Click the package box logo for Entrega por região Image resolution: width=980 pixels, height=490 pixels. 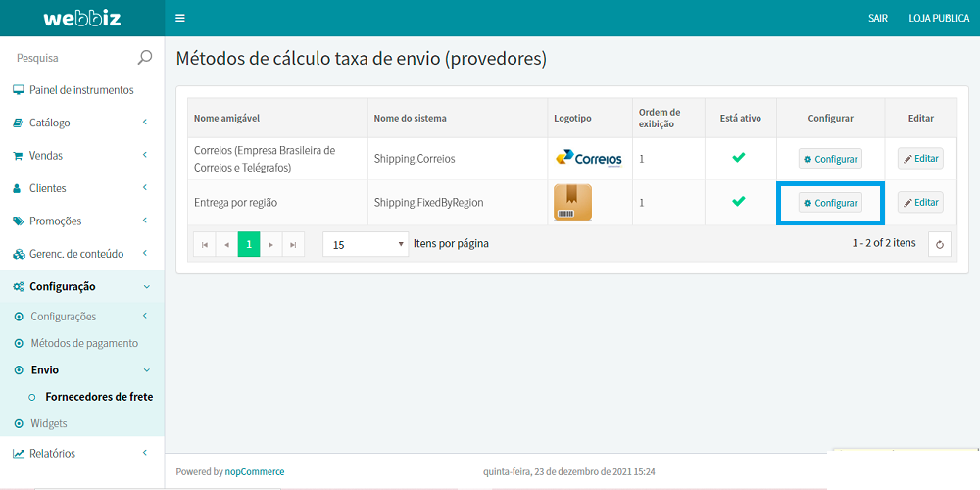(x=572, y=202)
